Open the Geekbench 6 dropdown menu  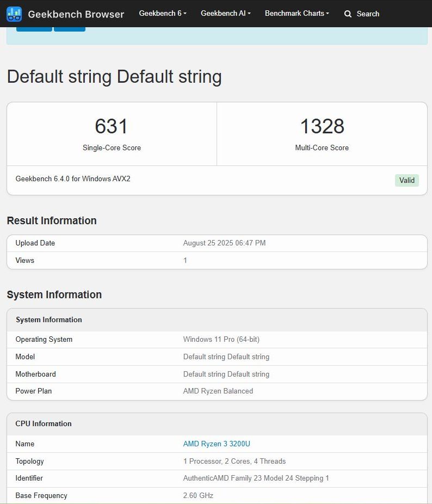pos(163,13)
